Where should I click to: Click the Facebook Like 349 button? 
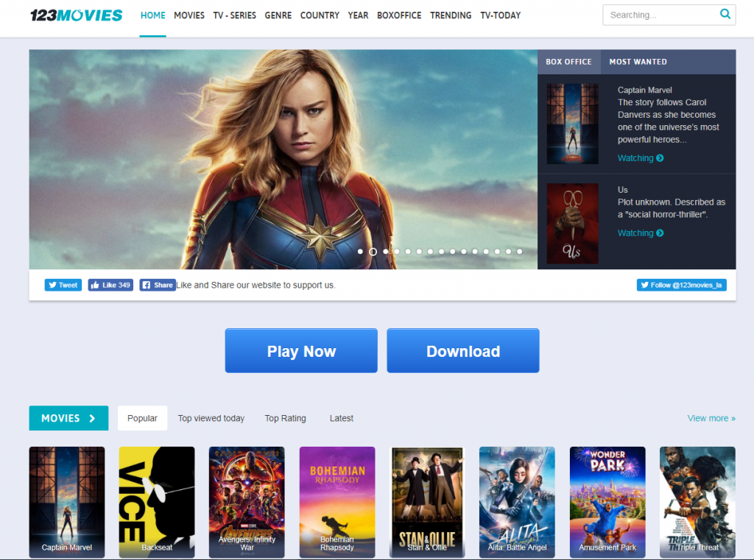(x=110, y=285)
